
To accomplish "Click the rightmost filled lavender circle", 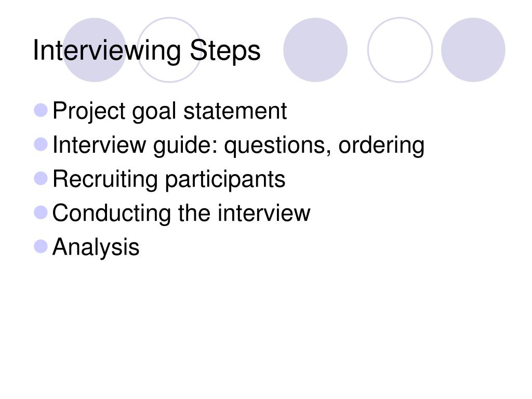I will [x=473, y=50].
